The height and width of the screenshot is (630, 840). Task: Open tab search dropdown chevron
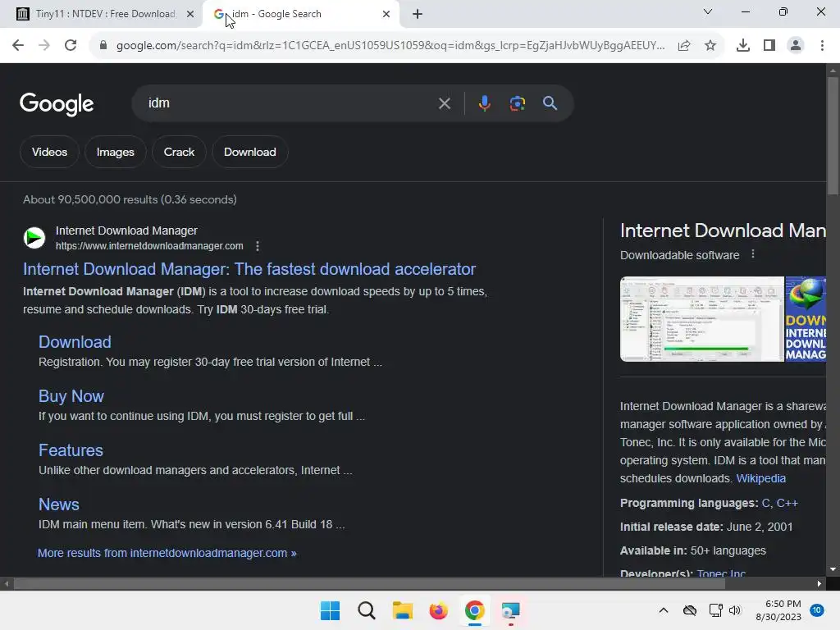[x=708, y=11]
